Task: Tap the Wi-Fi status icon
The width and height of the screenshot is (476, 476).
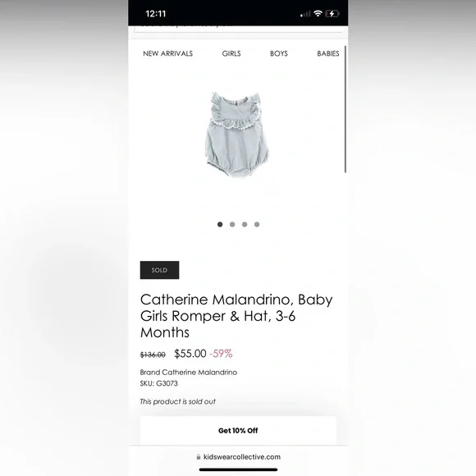Action: 318,13
